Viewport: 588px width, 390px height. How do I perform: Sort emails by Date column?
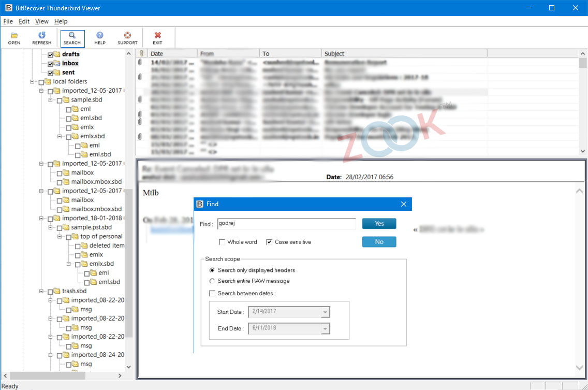tap(173, 53)
